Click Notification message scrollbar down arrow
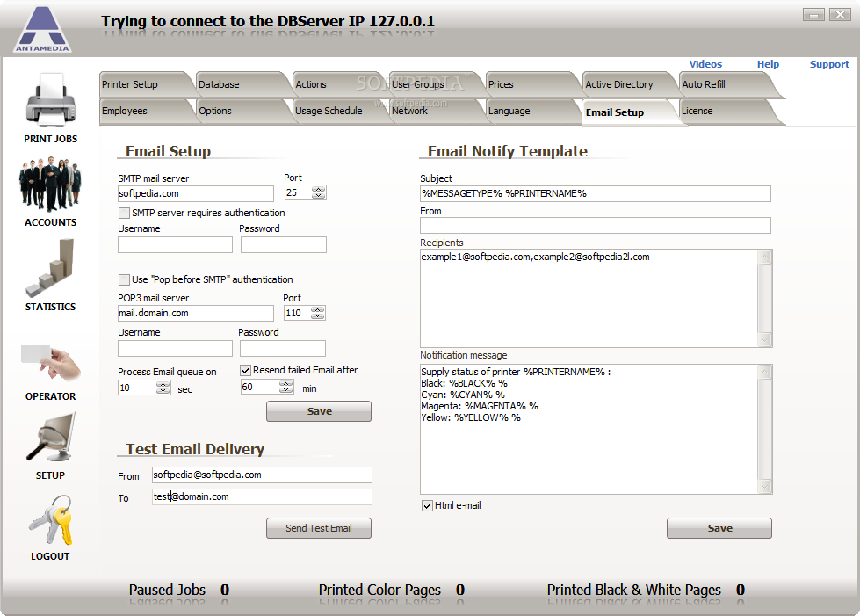860x616 pixels. (x=764, y=487)
